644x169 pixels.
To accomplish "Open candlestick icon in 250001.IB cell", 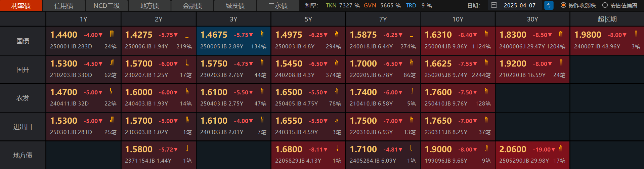I will coord(112,34).
